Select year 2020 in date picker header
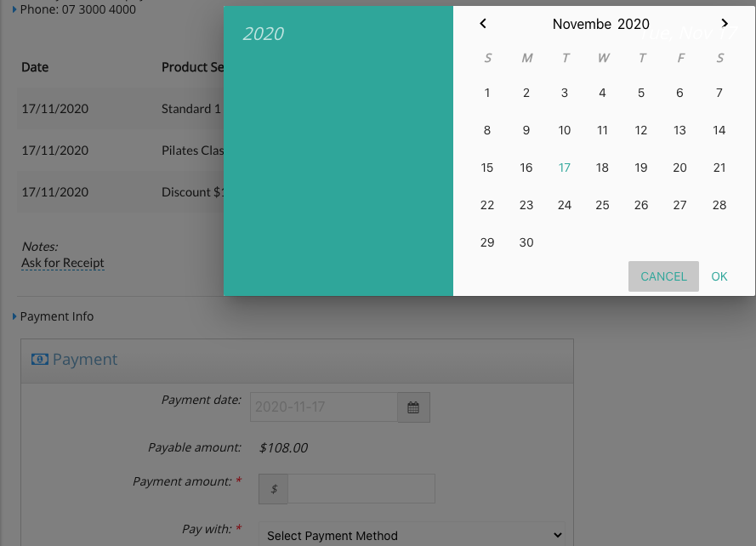Image resolution: width=756 pixels, height=546 pixels. click(263, 34)
